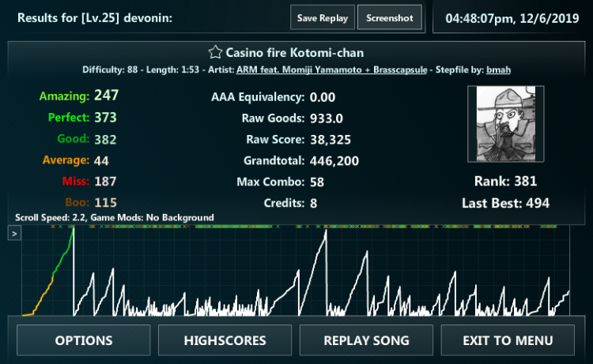The image size is (593, 364).
Task: Take a screenshot with the Screenshot button
Action: click(x=389, y=17)
